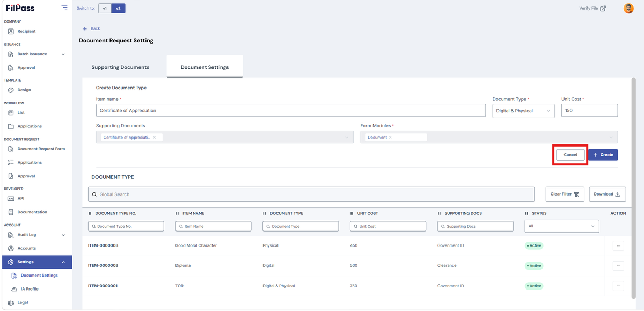Open the API sidebar icon
The height and width of the screenshot is (311, 644).
(x=11, y=198)
